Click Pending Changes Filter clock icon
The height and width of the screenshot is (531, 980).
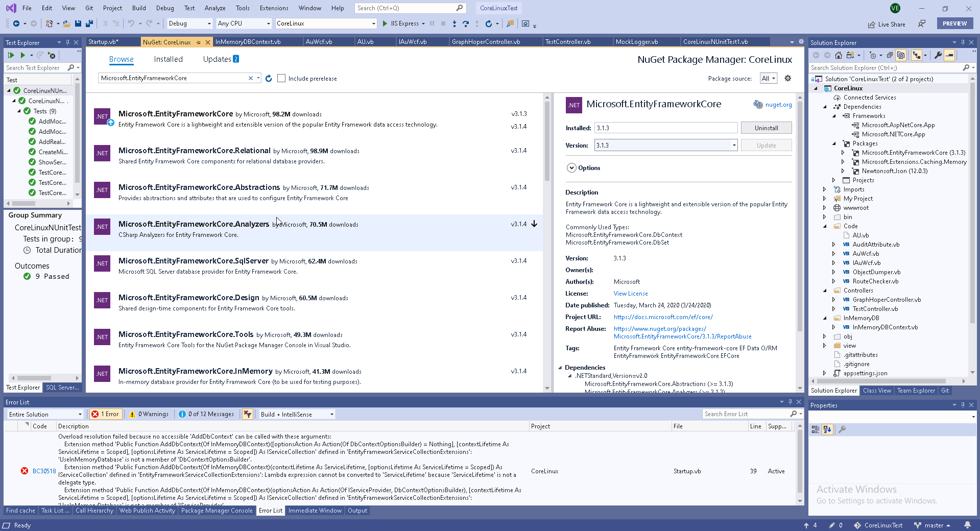[873, 55]
